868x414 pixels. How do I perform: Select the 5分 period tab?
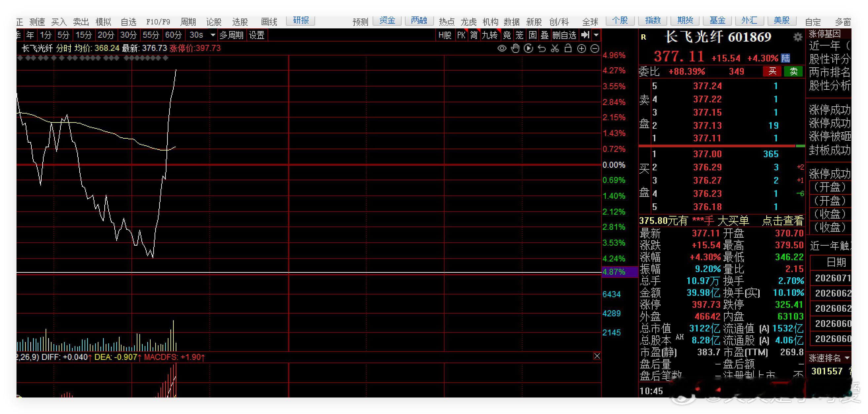[63, 35]
